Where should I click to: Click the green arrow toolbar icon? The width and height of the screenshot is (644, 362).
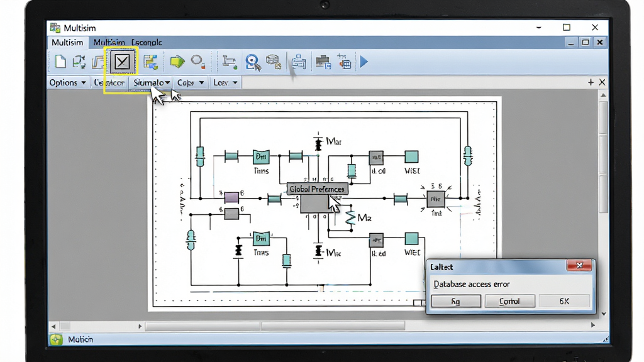coord(177,62)
